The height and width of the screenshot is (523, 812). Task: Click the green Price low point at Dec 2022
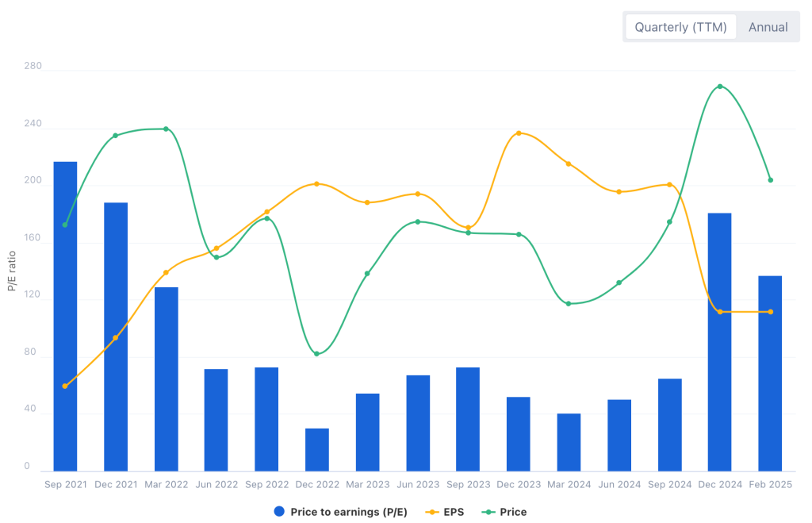(x=317, y=354)
